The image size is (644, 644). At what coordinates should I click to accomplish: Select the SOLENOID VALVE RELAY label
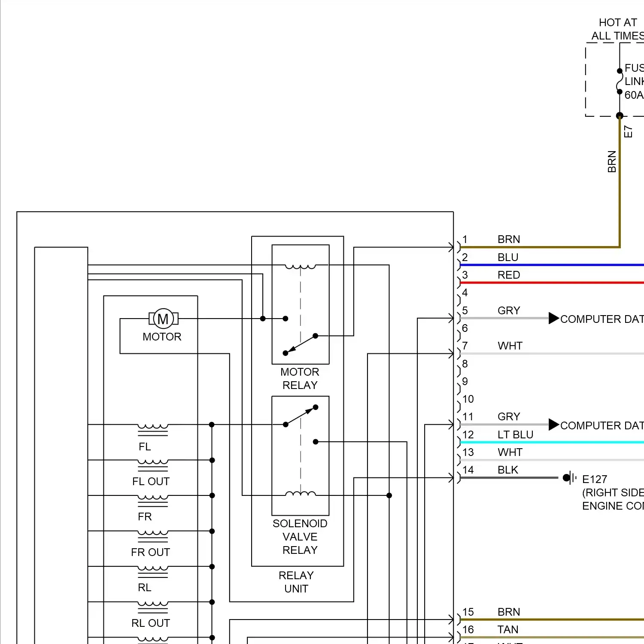click(300, 537)
